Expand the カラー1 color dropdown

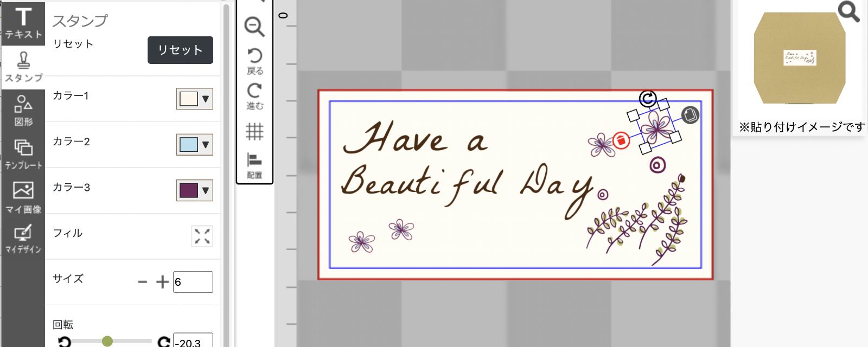(195, 99)
